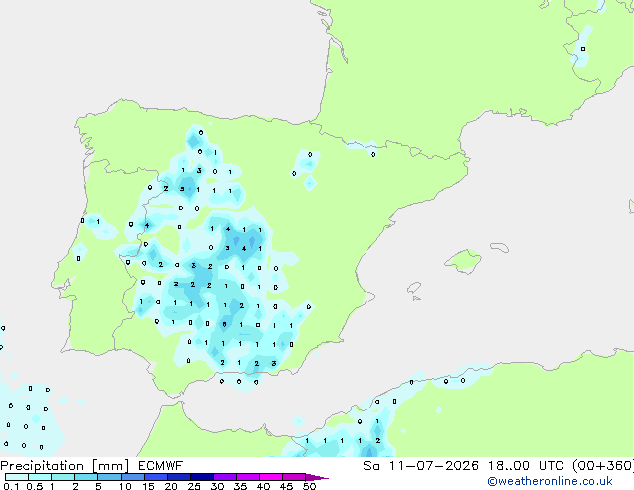Select the 2–5 mm legend color swatch

(x=86, y=477)
